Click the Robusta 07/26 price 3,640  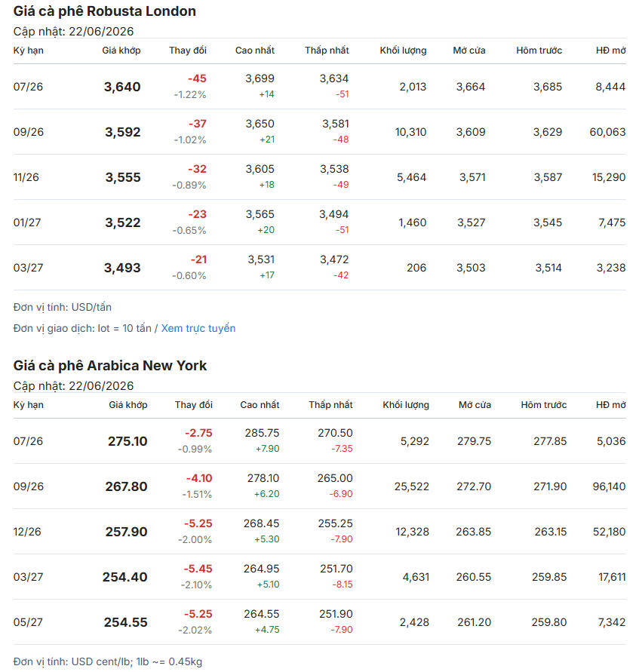[x=122, y=87]
